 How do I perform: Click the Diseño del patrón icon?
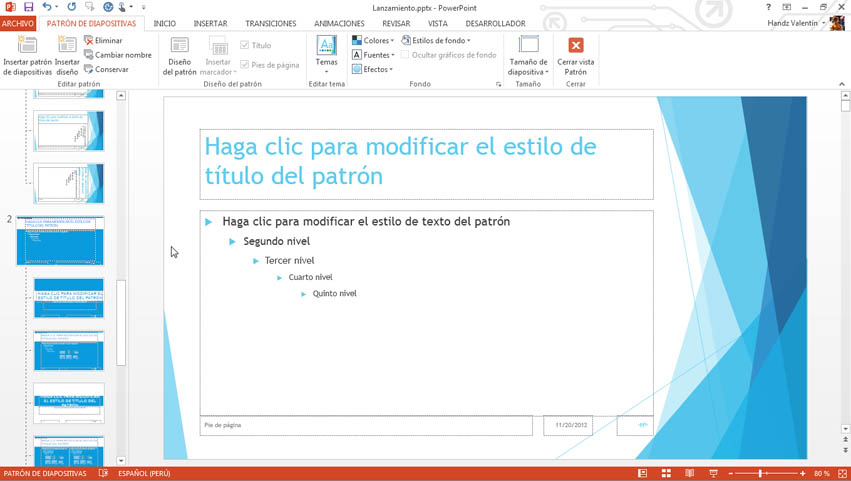(x=180, y=55)
